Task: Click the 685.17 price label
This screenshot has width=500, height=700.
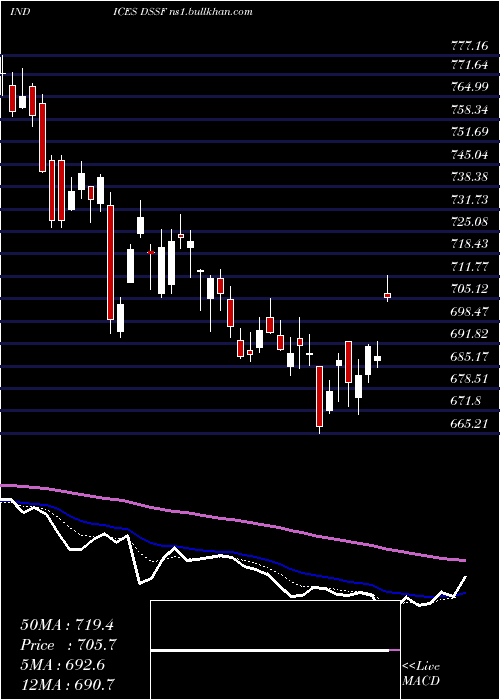Action: pos(468,357)
